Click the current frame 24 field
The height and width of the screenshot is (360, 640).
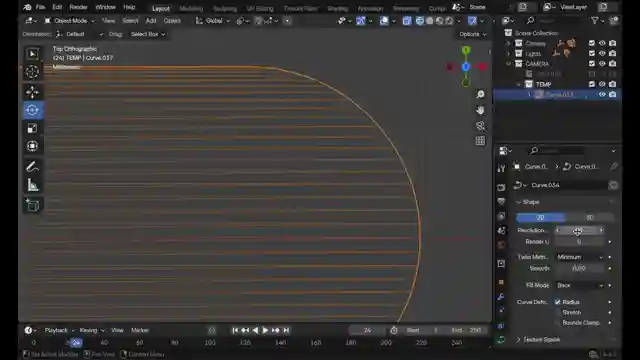coord(367,330)
